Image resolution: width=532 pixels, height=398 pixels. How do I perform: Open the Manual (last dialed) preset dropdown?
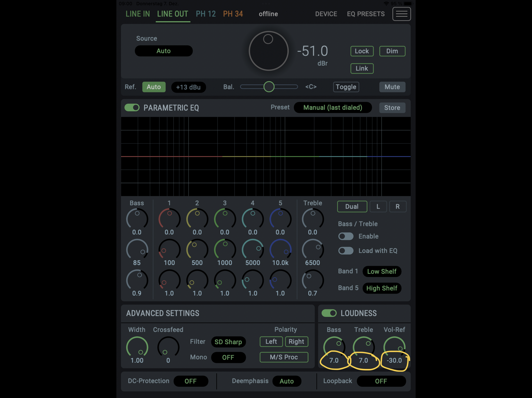pyautogui.click(x=333, y=107)
